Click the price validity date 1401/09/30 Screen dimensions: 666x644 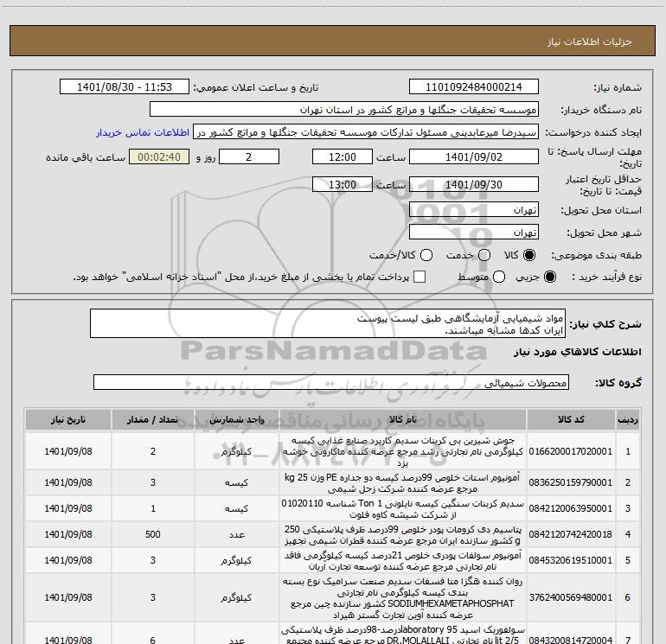click(x=474, y=184)
